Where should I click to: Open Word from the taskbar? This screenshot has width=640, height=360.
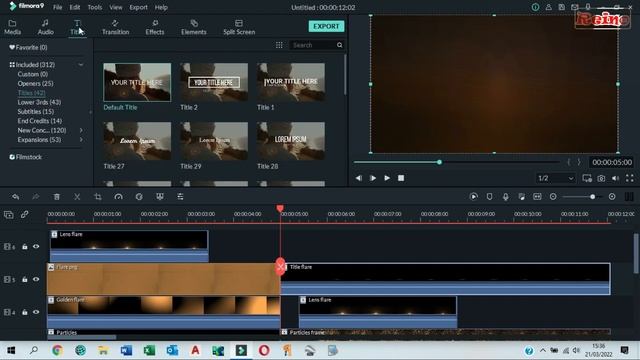tap(126, 350)
